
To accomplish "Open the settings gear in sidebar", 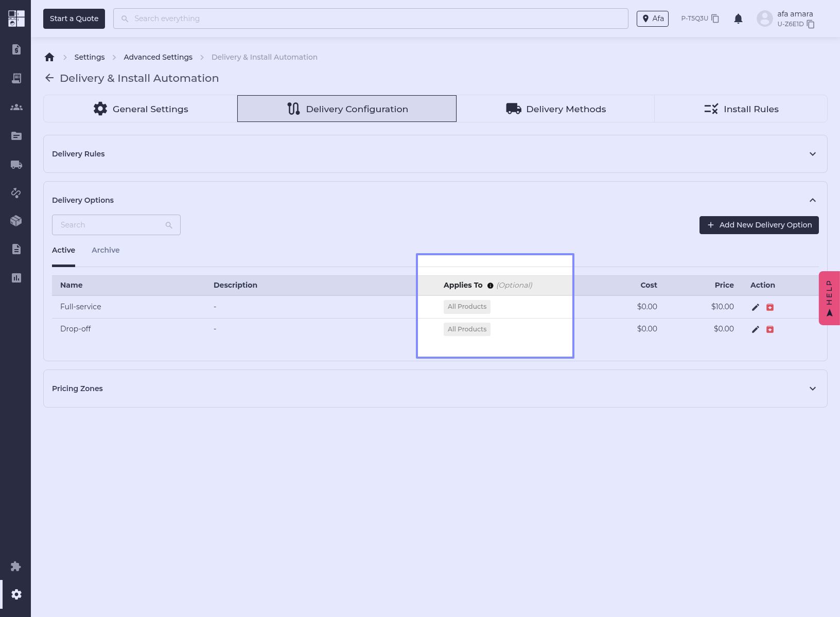I will tap(16, 594).
